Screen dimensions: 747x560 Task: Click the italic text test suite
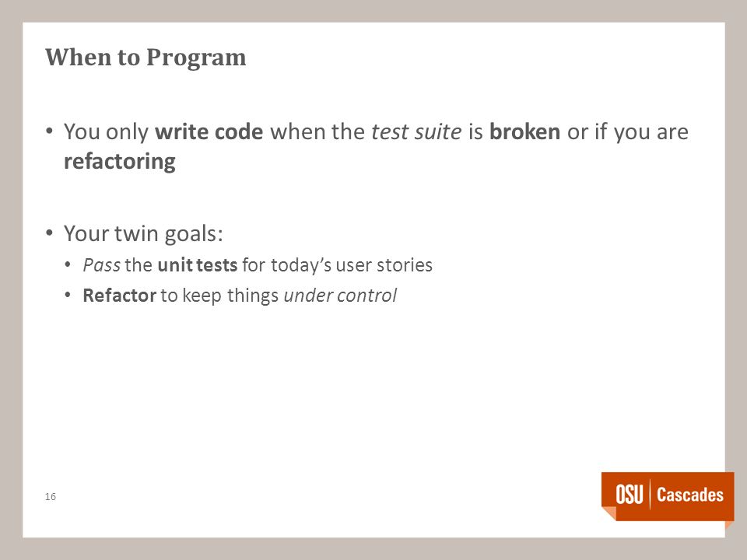tap(416, 132)
